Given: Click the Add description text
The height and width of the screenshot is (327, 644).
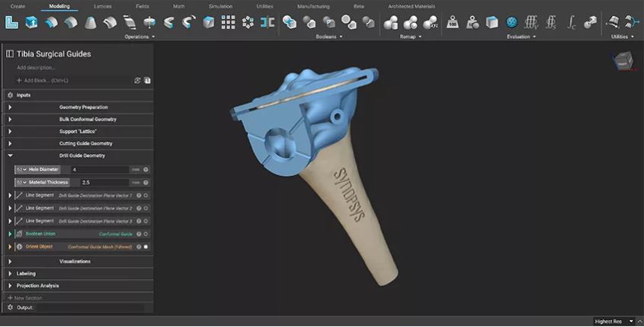Looking at the screenshot, I should click(x=36, y=68).
